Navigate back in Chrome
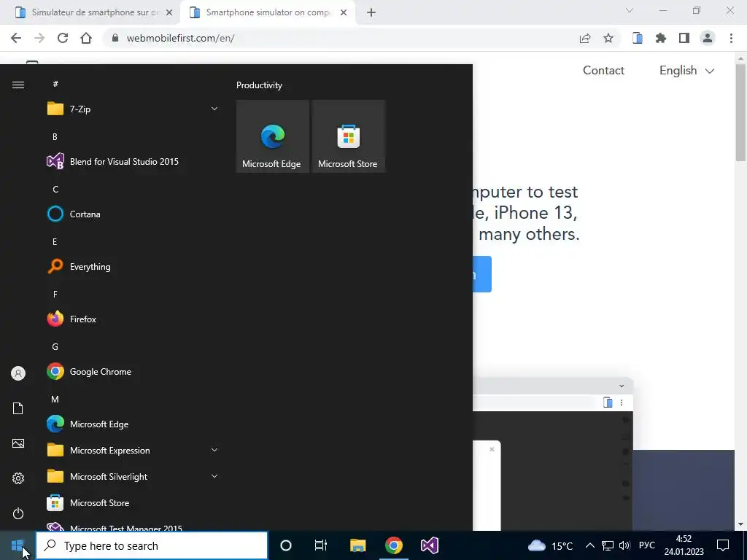This screenshot has width=747, height=560. pos(16,38)
